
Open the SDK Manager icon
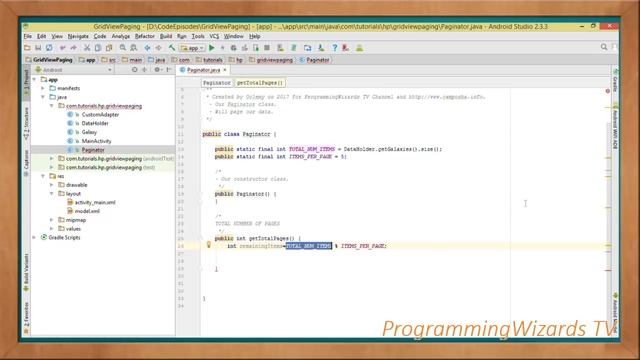[321, 48]
